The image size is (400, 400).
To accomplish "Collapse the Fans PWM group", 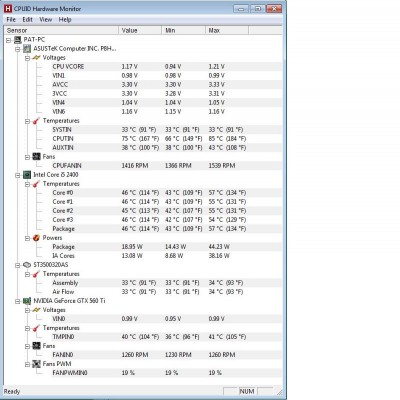I will point(28,364).
